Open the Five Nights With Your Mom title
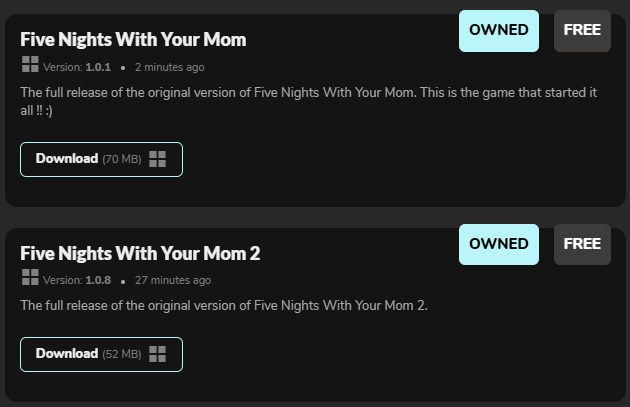Image resolution: width=630 pixels, height=407 pixels. (x=133, y=40)
